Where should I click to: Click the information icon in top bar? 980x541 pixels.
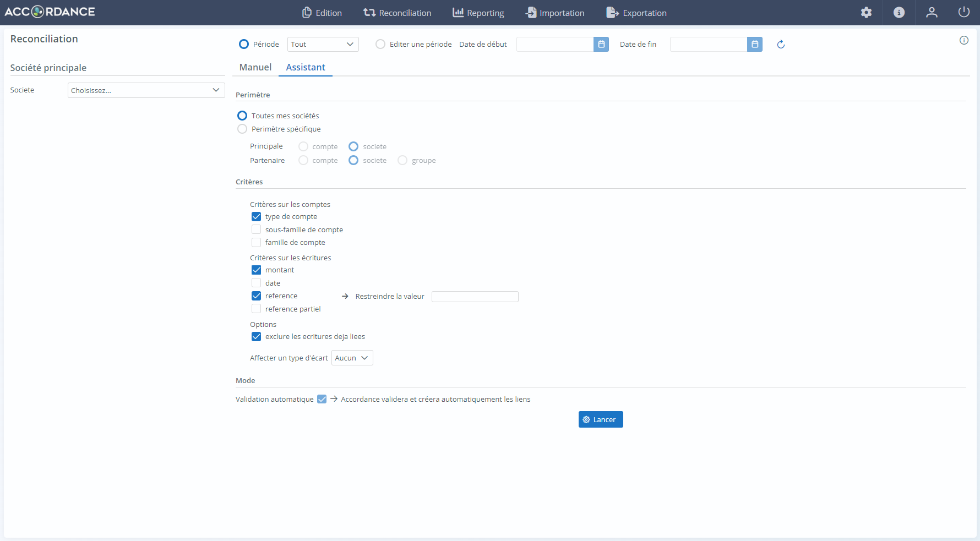(899, 12)
